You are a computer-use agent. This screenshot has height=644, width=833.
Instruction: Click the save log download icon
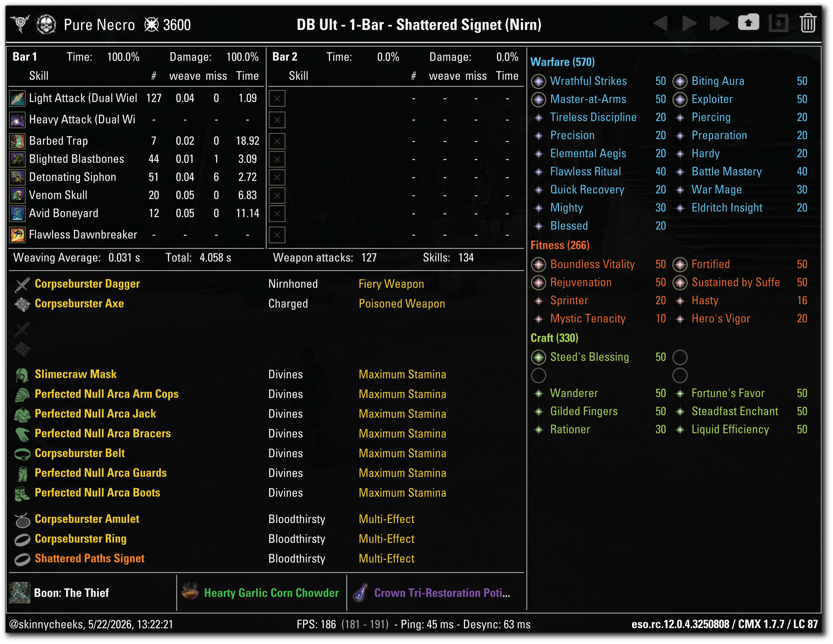click(778, 23)
